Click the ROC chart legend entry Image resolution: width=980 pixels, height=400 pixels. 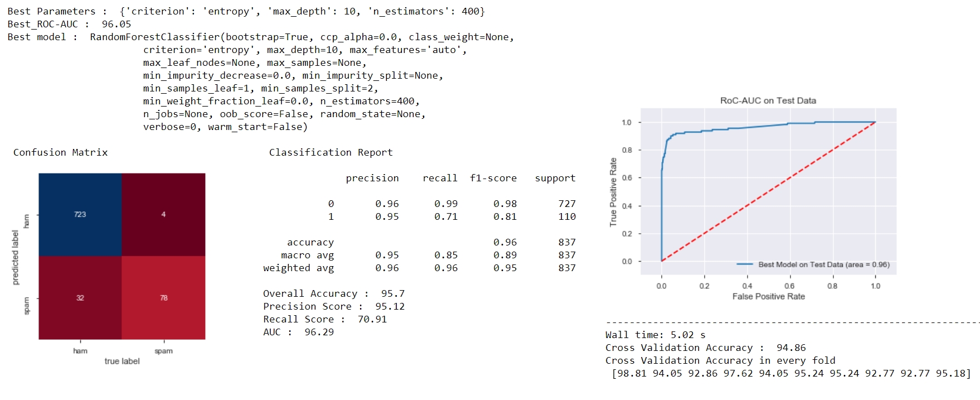tap(813, 264)
